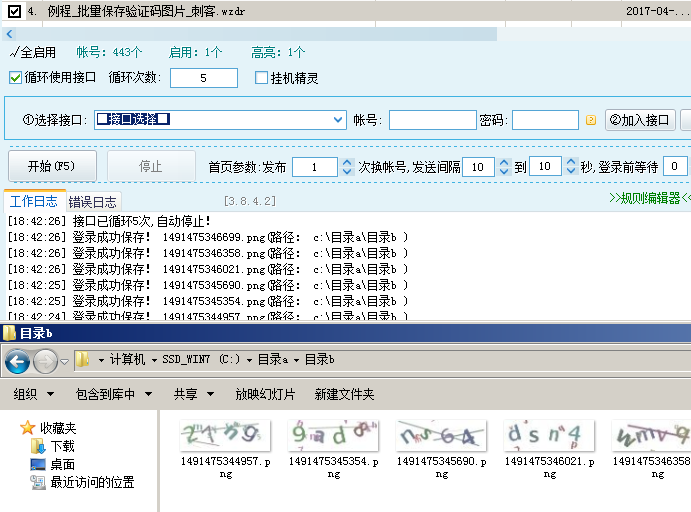Screen dimensions: 691x512
Task: Open the 组织 dropdown menu
Action: 34,395
